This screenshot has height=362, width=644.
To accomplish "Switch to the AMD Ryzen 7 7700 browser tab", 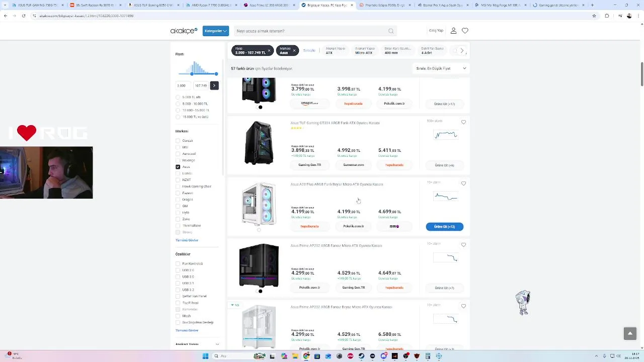I will coord(211,5).
